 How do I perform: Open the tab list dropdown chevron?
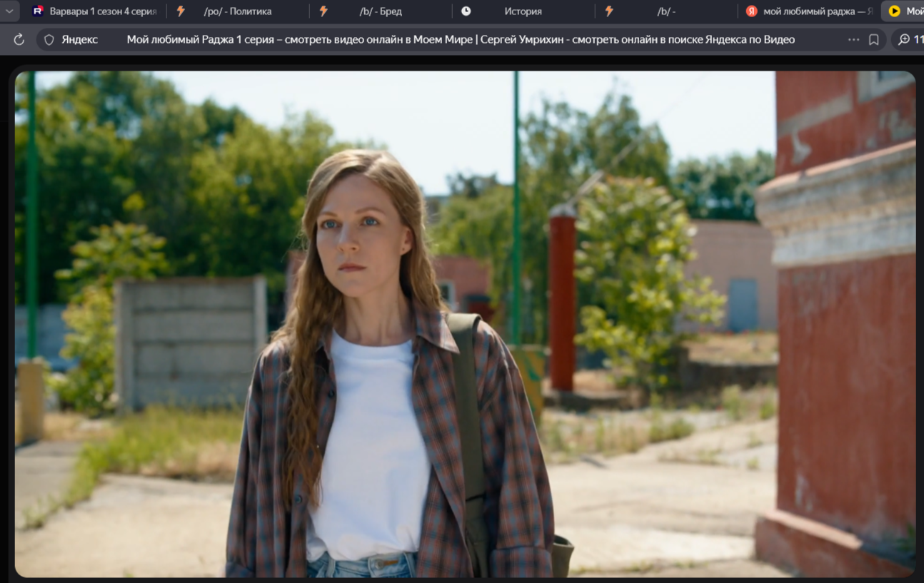pos(9,11)
